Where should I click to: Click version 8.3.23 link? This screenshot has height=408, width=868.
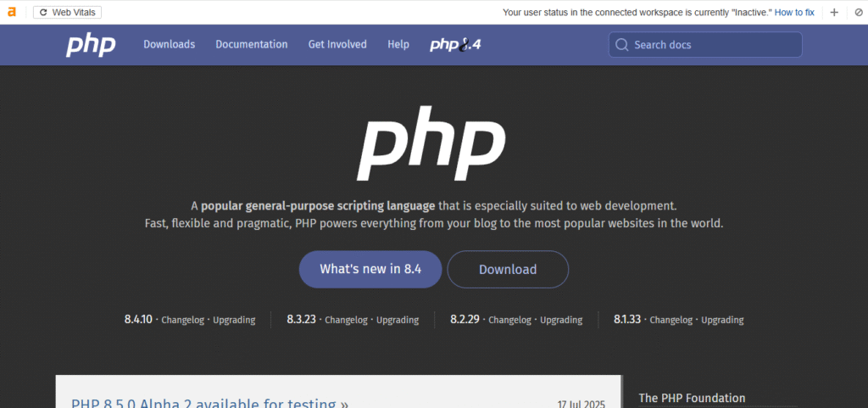coord(301,320)
